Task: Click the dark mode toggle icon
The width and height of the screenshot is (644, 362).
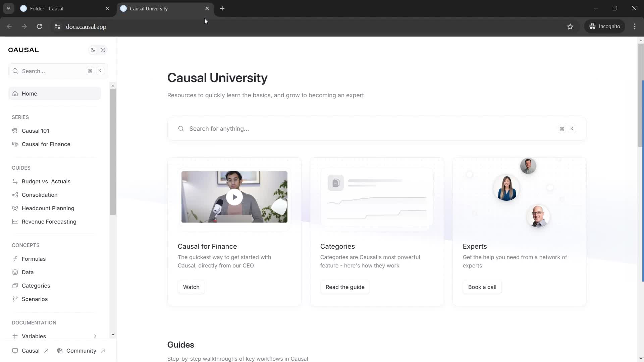Action: 93,50
